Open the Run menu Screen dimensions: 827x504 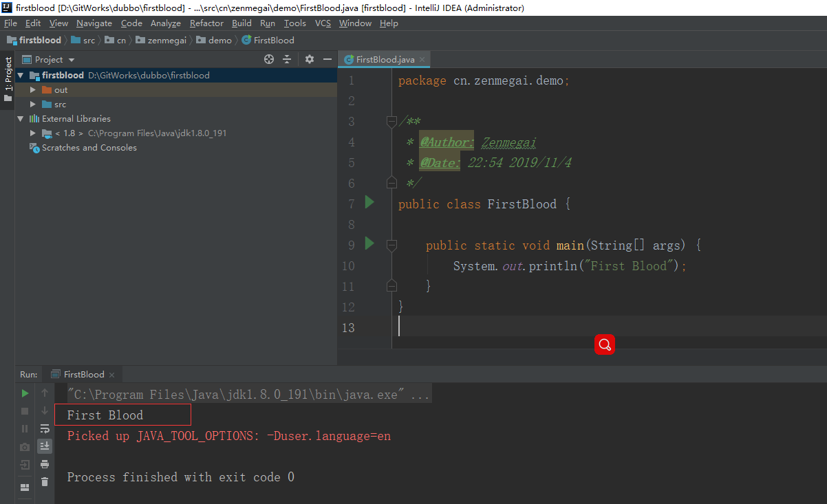(268, 23)
